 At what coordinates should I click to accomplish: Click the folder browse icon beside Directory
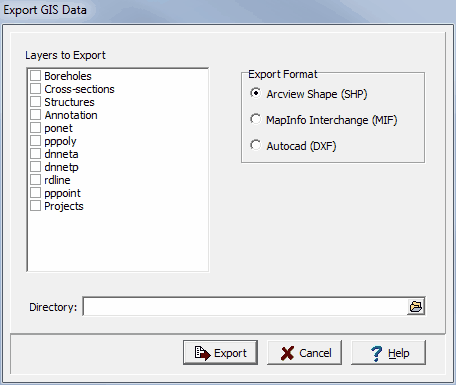(416, 306)
